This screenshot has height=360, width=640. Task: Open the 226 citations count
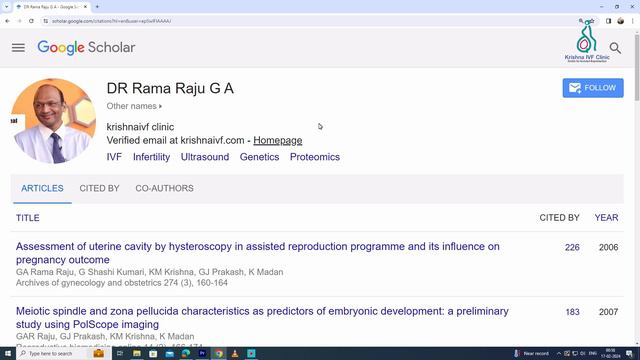572,247
